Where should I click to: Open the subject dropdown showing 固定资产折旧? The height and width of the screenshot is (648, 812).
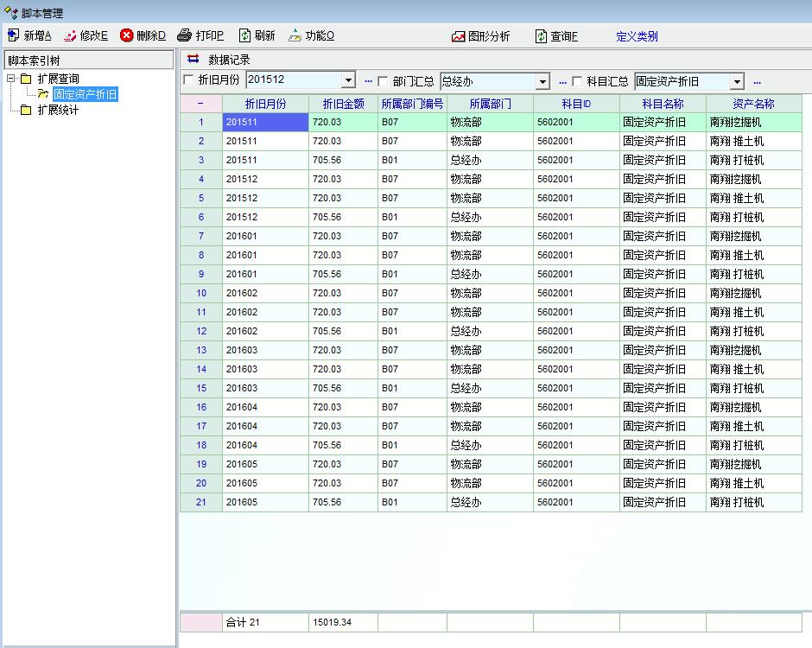coord(737,82)
